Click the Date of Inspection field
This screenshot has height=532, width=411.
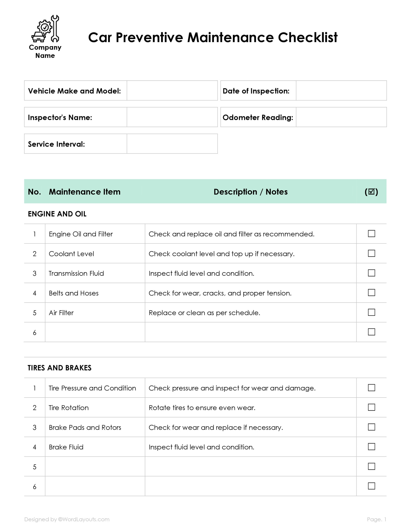pyautogui.click(x=341, y=91)
